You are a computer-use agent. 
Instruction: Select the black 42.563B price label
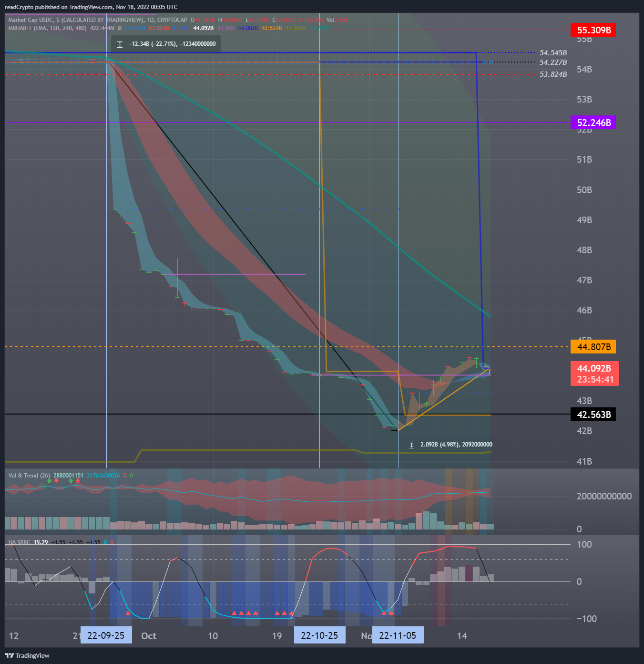pos(593,415)
